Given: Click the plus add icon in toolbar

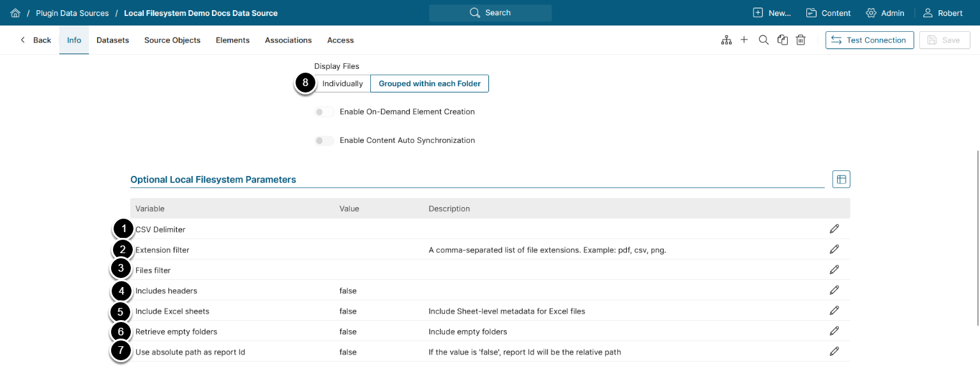Looking at the screenshot, I should (x=744, y=40).
